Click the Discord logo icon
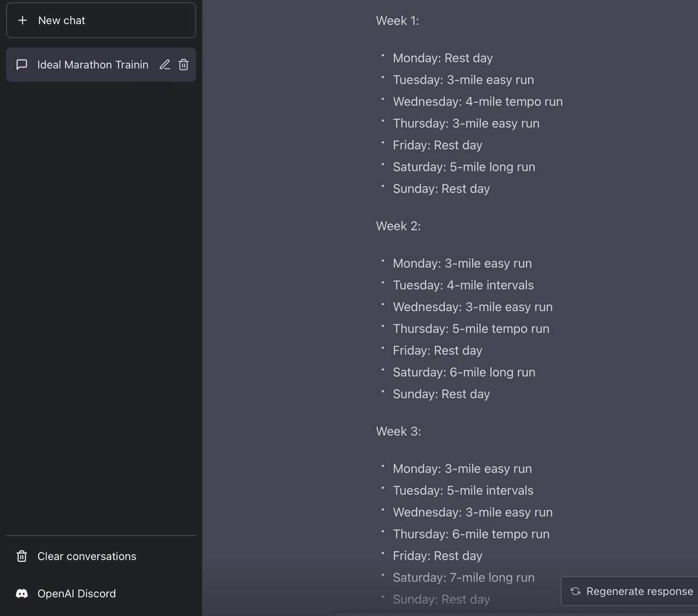The image size is (698, 616). click(x=22, y=593)
